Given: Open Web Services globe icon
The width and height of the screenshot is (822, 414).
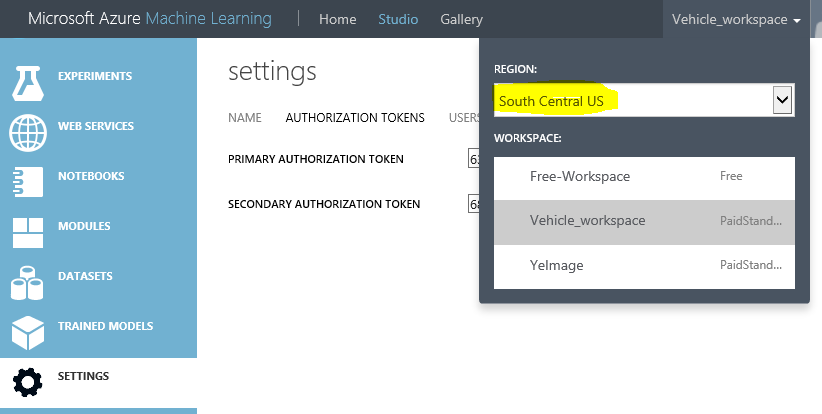Looking at the screenshot, I should tap(28, 133).
